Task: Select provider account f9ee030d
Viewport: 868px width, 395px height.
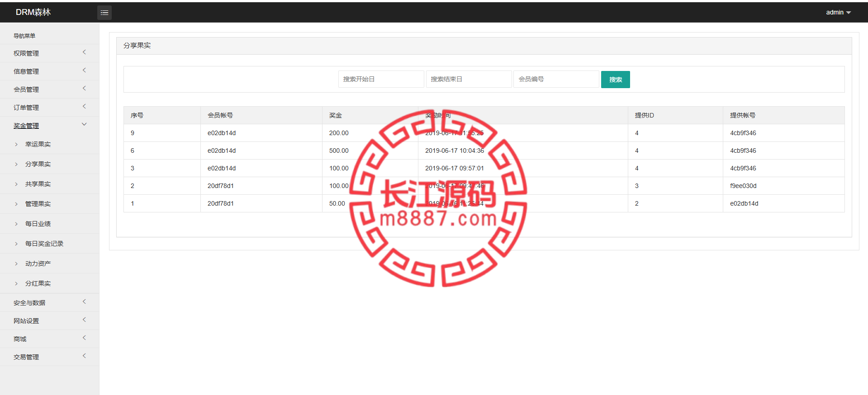Action: (743, 186)
